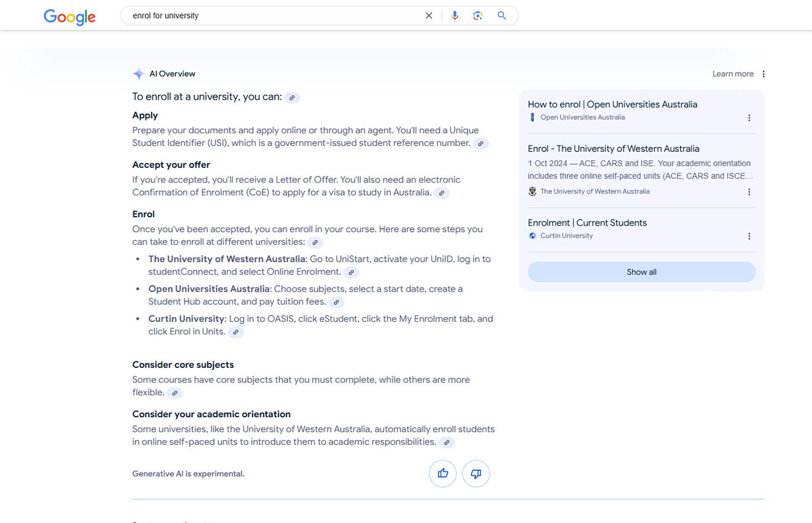Image resolution: width=812 pixels, height=523 pixels.
Task: Click citation link after the Accept your offer paragraph
Action: pos(442,193)
